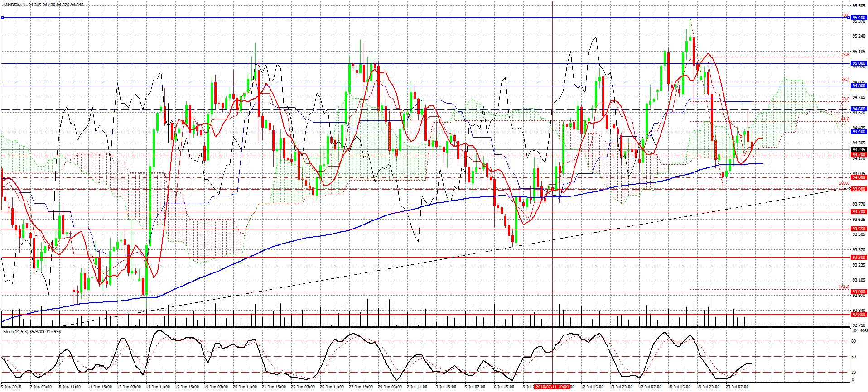The height and width of the screenshot is (392, 868).
Task: Click the 14 Jun 11:00 time label
Action: pyautogui.click(x=158, y=387)
